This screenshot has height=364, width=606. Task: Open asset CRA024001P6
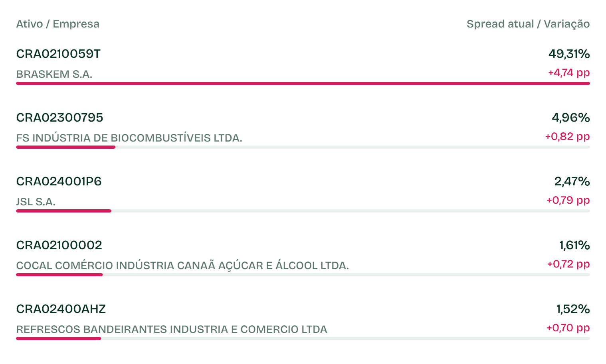pyautogui.click(x=59, y=181)
